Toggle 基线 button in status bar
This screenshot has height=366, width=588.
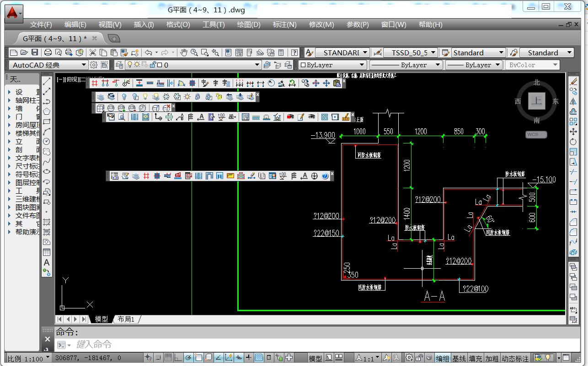pyautogui.click(x=459, y=359)
